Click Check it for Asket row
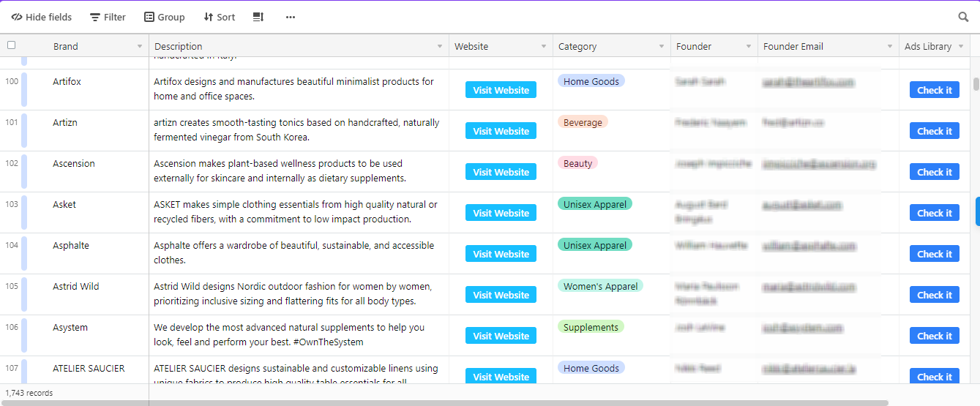980x406 pixels. pyautogui.click(x=935, y=213)
